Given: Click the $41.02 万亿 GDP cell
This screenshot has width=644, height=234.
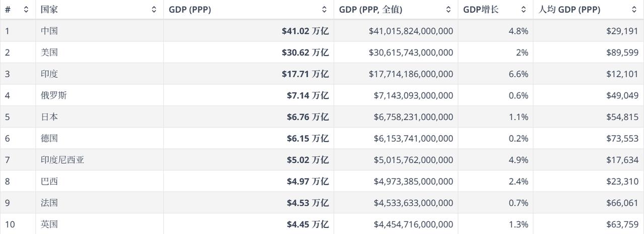Looking at the screenshot, I should (305, 31).
